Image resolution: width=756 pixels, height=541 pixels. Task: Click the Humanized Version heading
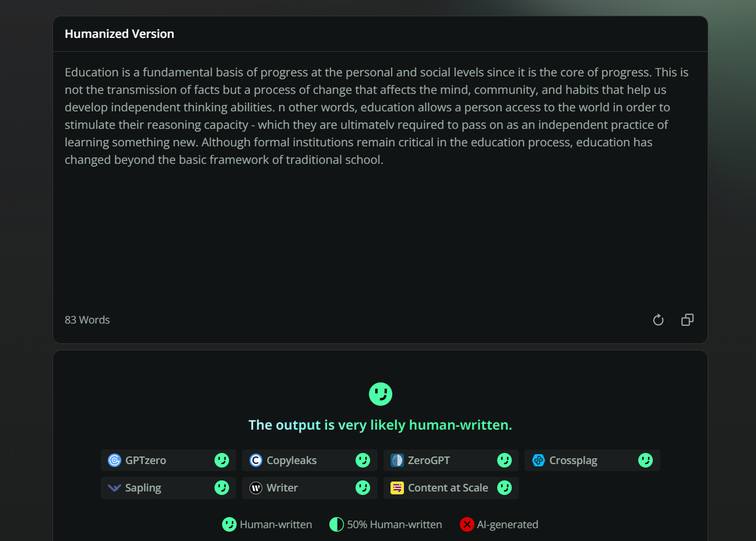(119, 34)
